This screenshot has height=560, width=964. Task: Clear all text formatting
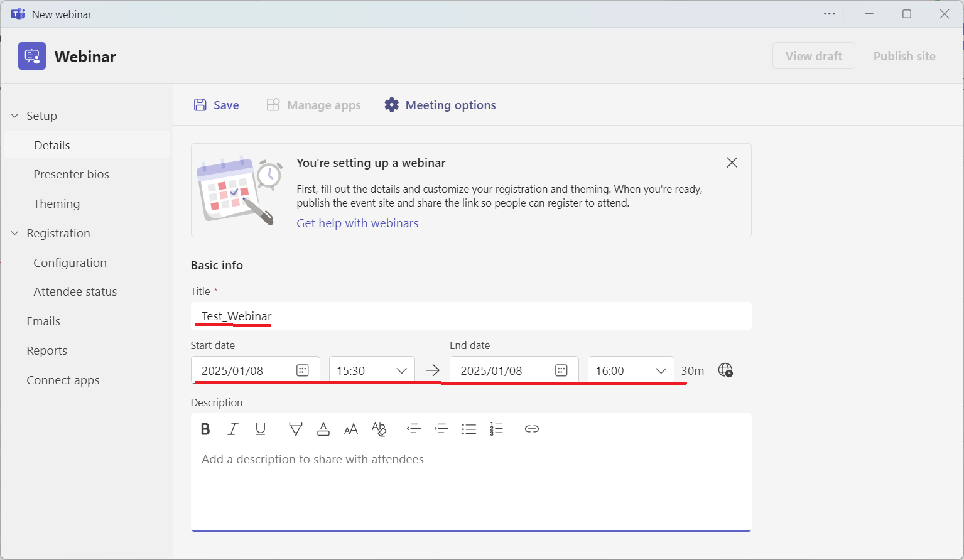(x=379, y=429)
